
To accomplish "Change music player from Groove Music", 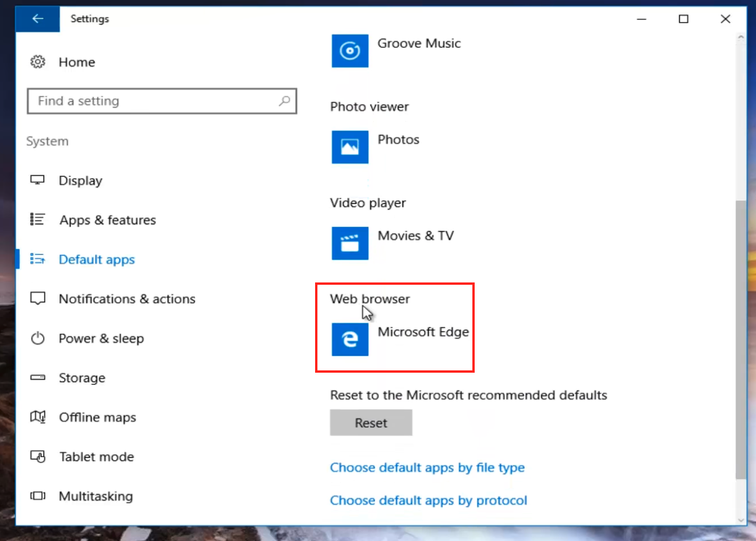I will [x=419, y=43].
